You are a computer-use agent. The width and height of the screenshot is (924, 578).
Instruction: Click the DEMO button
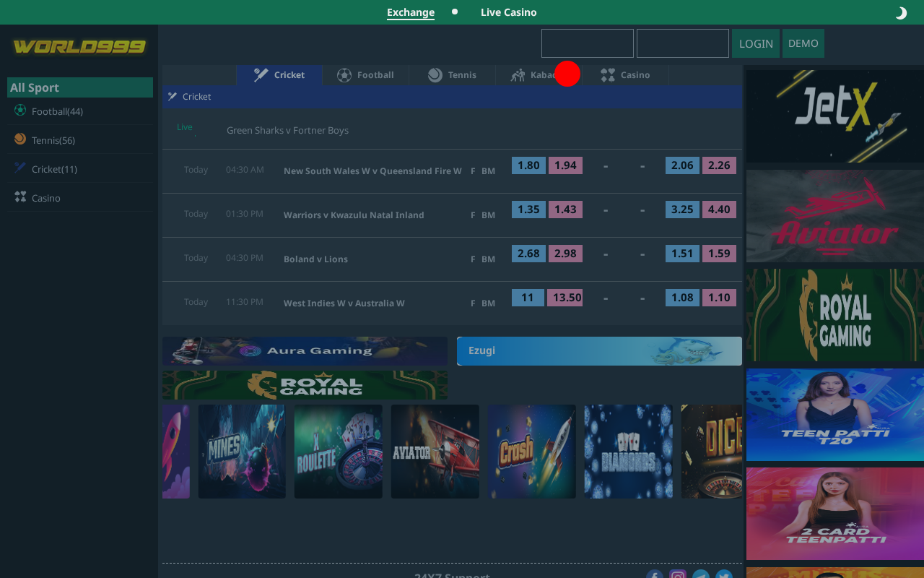click(x=803, y=43)
